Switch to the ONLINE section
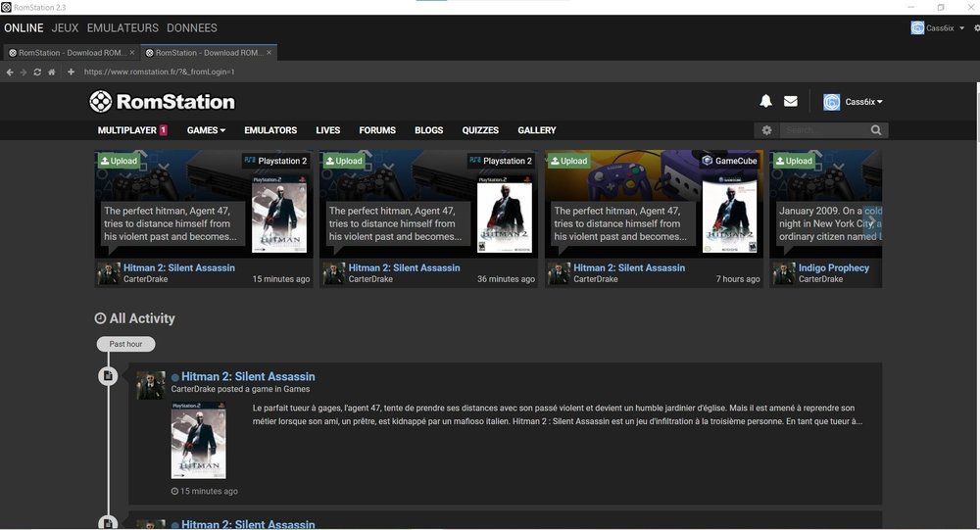980x530 pixels. click(24, 28)
